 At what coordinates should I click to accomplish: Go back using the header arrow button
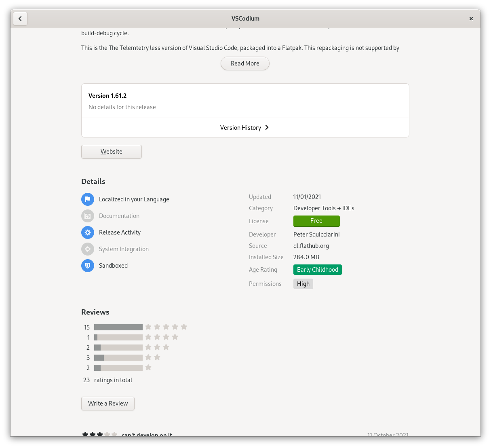pyautogui.click(x=20, y=19)
